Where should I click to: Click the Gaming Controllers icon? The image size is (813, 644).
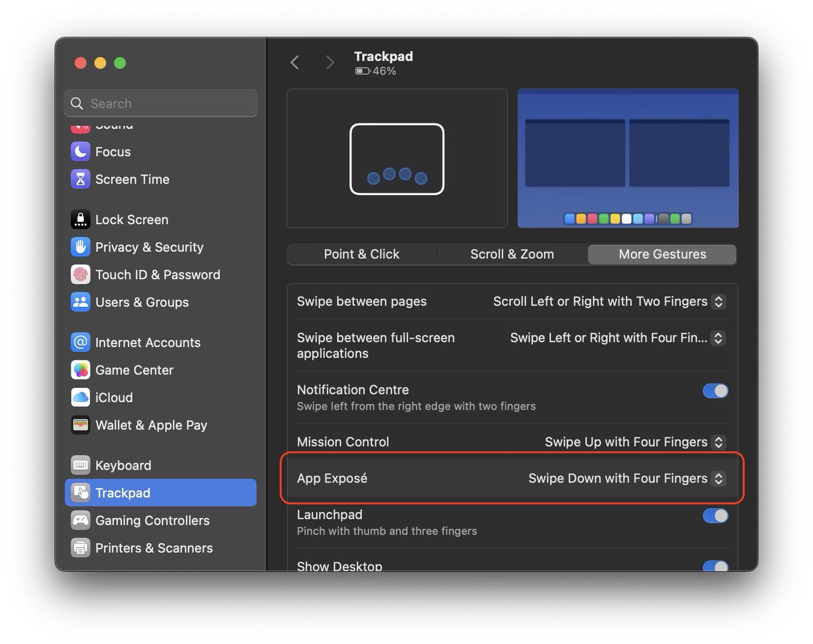80,521
